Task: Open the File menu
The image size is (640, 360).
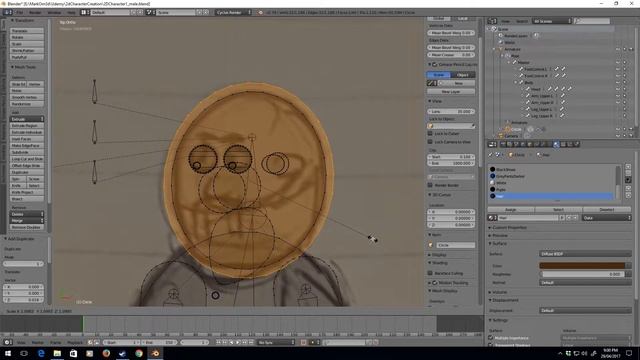Action: coord(20,13)
